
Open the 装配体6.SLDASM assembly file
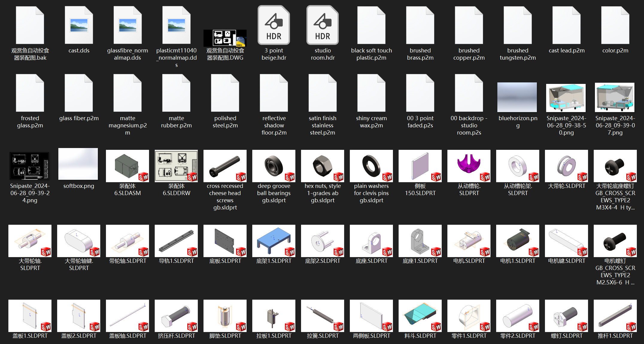pyautogui.click(x=127, y=166)
